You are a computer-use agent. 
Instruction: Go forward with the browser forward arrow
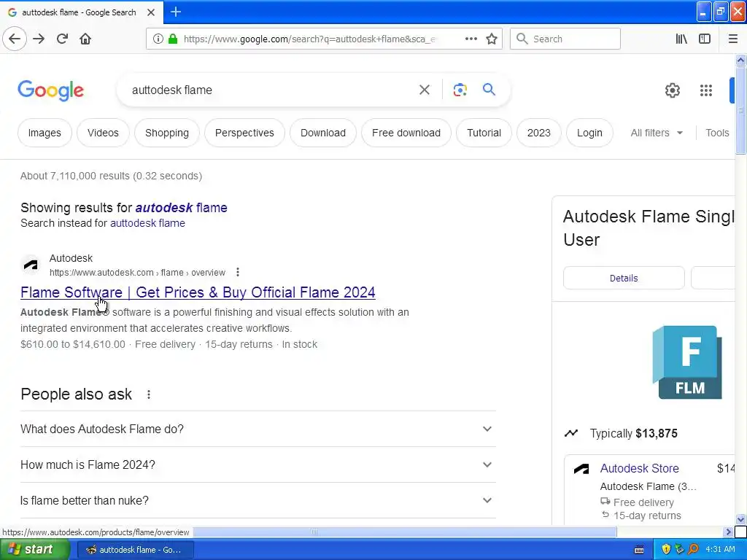tap(39, 39)
